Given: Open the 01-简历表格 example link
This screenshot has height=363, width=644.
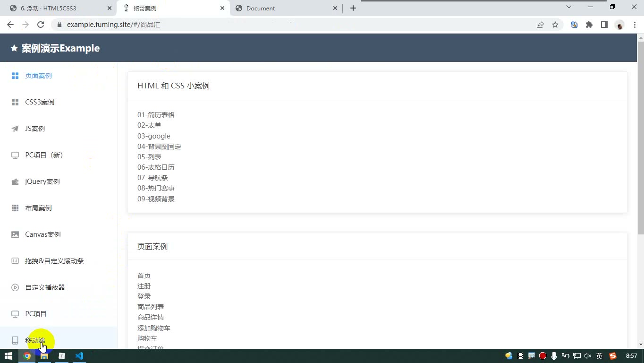Looking at the screenshot, I should click(156, 115).
